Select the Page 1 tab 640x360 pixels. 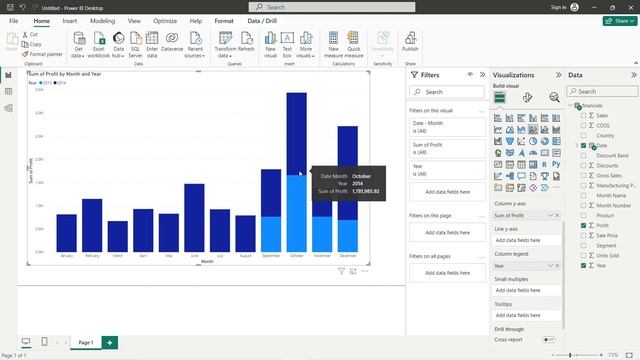tap(86, 342)
